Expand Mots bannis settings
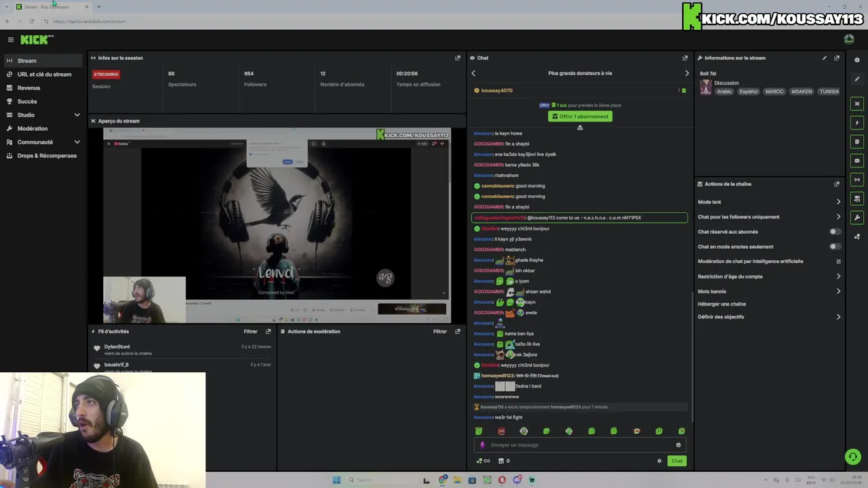The width and height of the screenshot is (868, 488). point(769,291)
